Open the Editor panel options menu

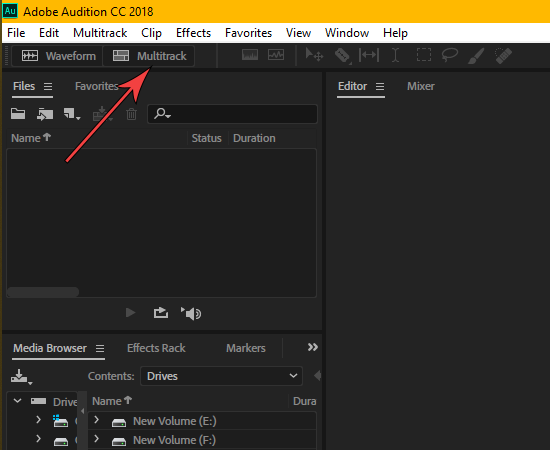380,87
